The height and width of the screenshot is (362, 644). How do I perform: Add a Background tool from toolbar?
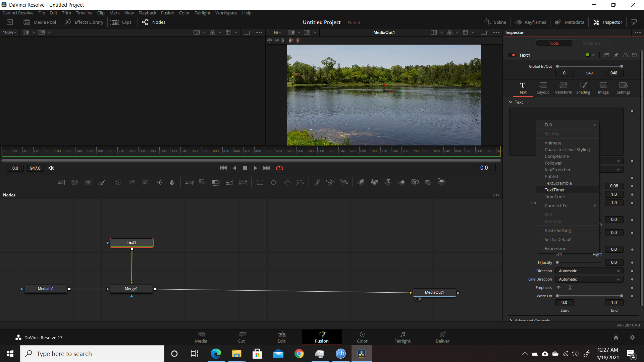click(61, 182)
